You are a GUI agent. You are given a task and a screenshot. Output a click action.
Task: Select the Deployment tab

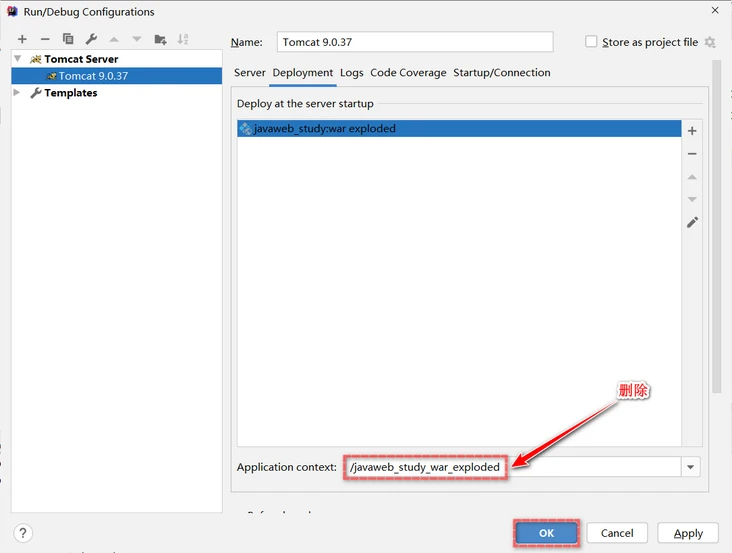[303, 73]
